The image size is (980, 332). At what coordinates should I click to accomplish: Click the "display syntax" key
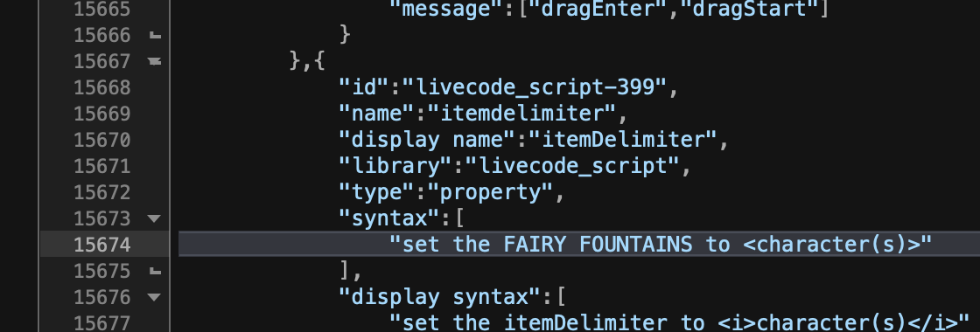[440, 297]
